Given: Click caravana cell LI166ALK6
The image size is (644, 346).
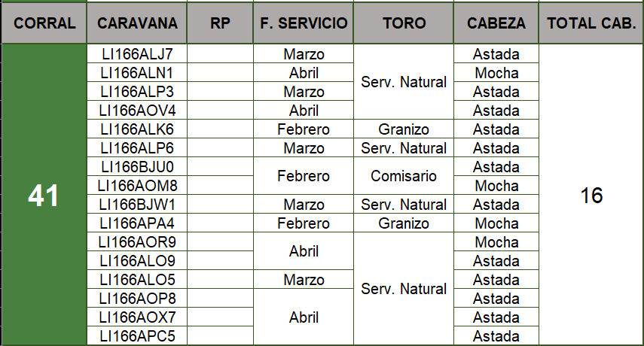Looking at the screenshot, I should click(137, 129).
